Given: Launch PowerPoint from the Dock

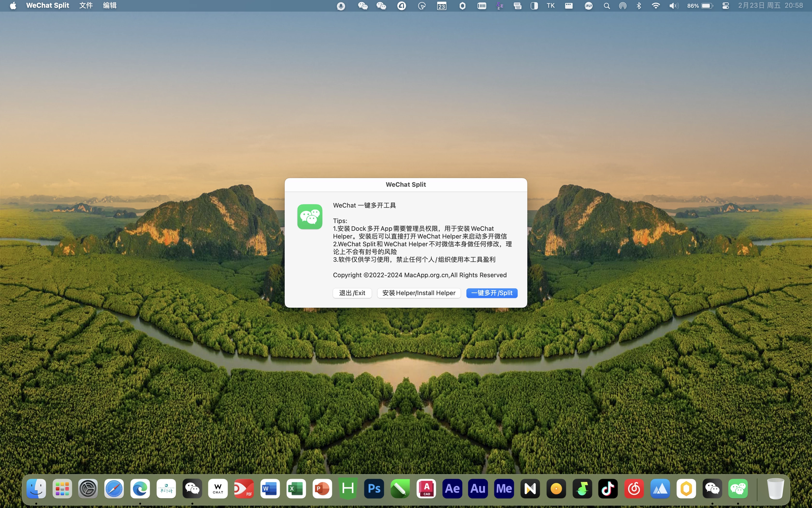Looking at the screenshot, I should coord(322,488).
